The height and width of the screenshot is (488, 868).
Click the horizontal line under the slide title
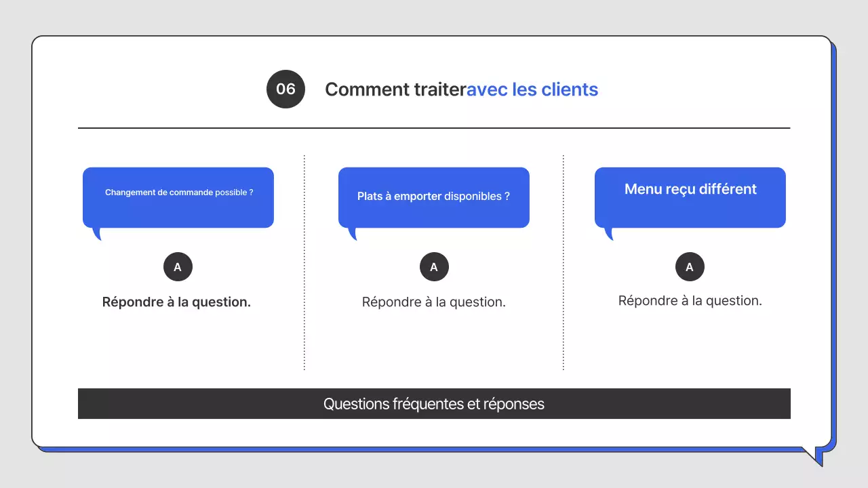[434, 126]
